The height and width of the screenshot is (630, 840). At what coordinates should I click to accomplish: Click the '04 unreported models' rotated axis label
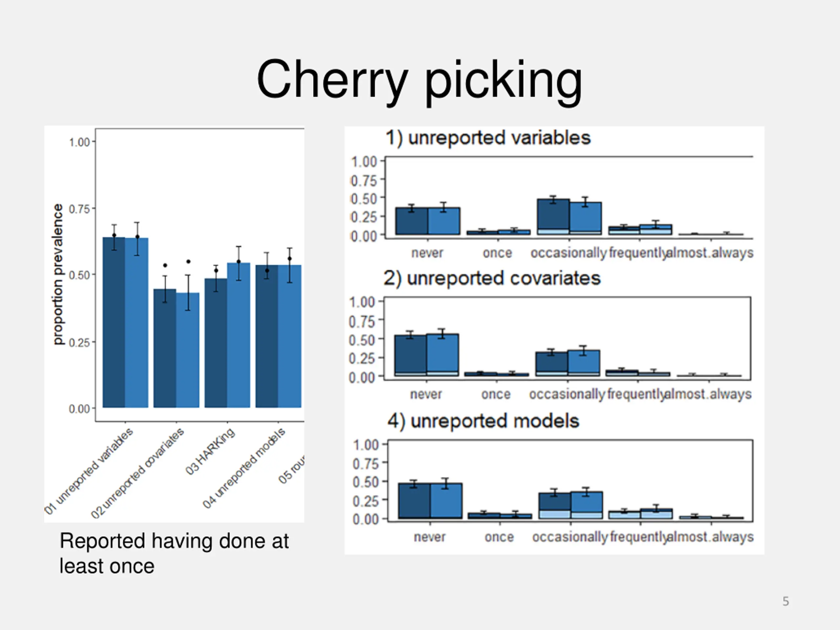click(x=244, y=468)
